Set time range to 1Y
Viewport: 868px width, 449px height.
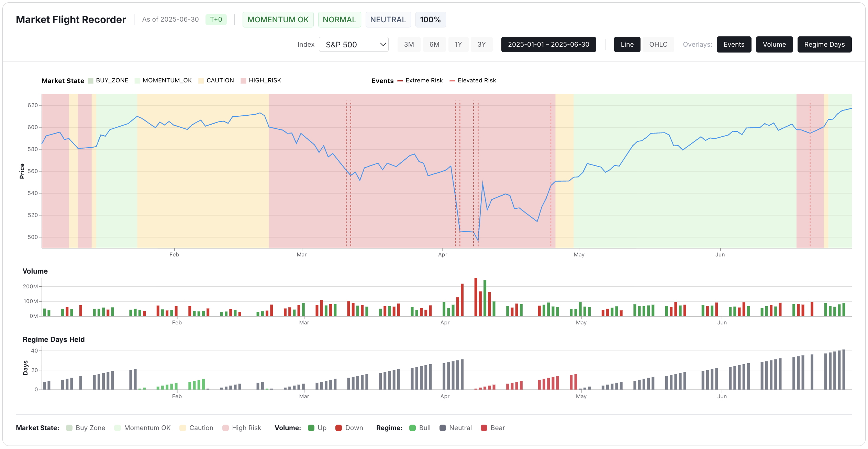(458, 45)
